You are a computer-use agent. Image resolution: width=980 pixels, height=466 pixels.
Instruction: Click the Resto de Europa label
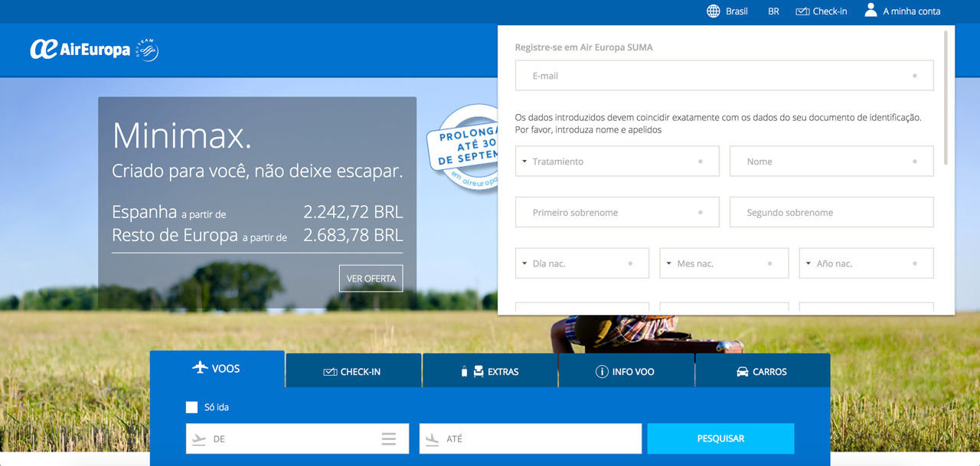point(175,236)
